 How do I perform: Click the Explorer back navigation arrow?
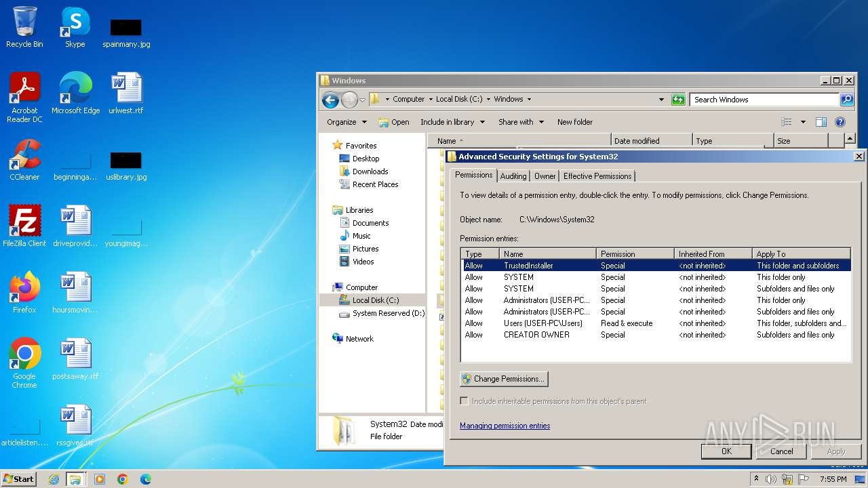[x=330, y=100]
